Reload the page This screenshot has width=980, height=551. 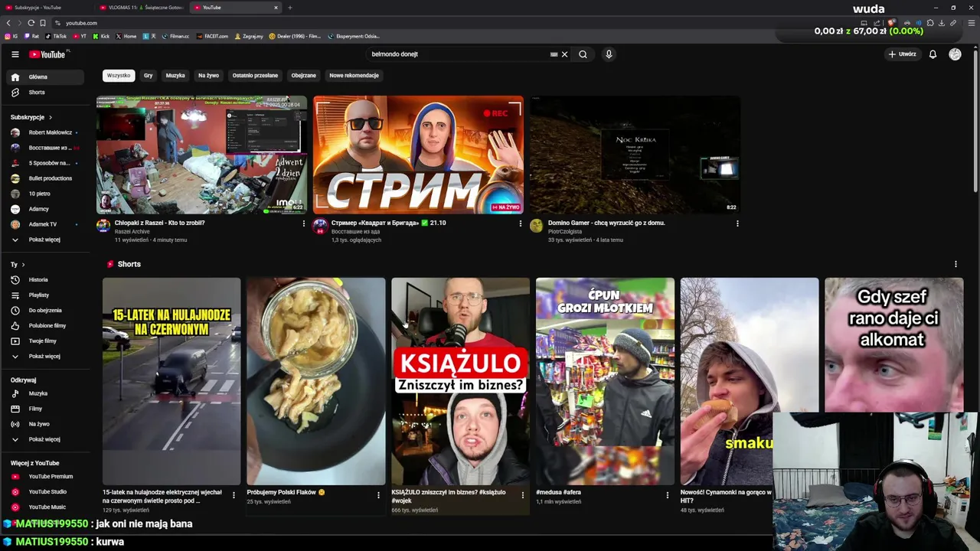click(31, 23)
